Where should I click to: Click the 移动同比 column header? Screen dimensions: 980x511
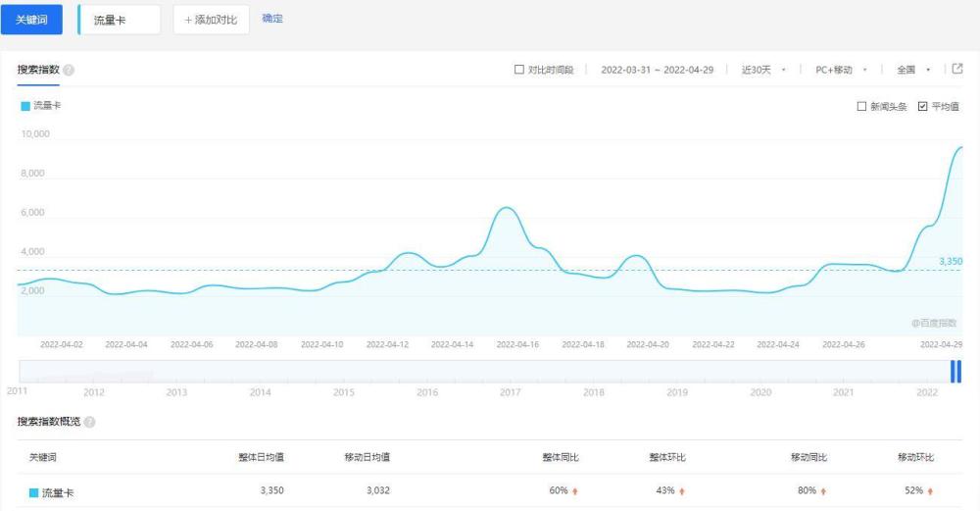(808, 457)
